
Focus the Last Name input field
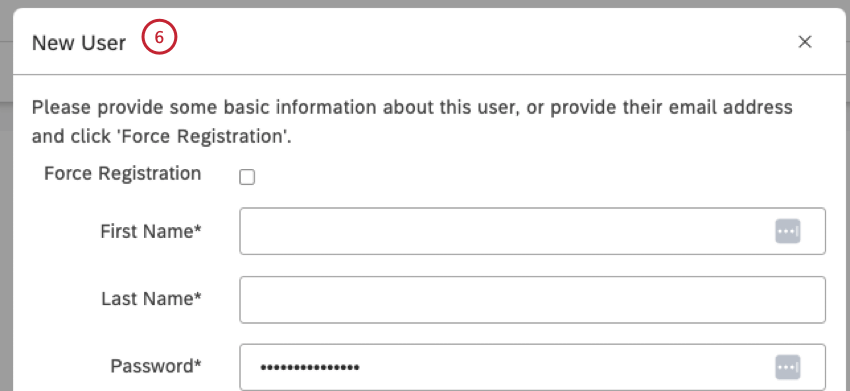coord(532,299)
